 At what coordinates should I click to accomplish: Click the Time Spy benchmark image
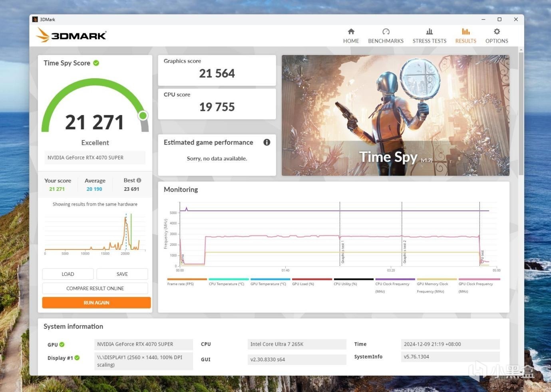pyautogui.click(x=396, y=115)
